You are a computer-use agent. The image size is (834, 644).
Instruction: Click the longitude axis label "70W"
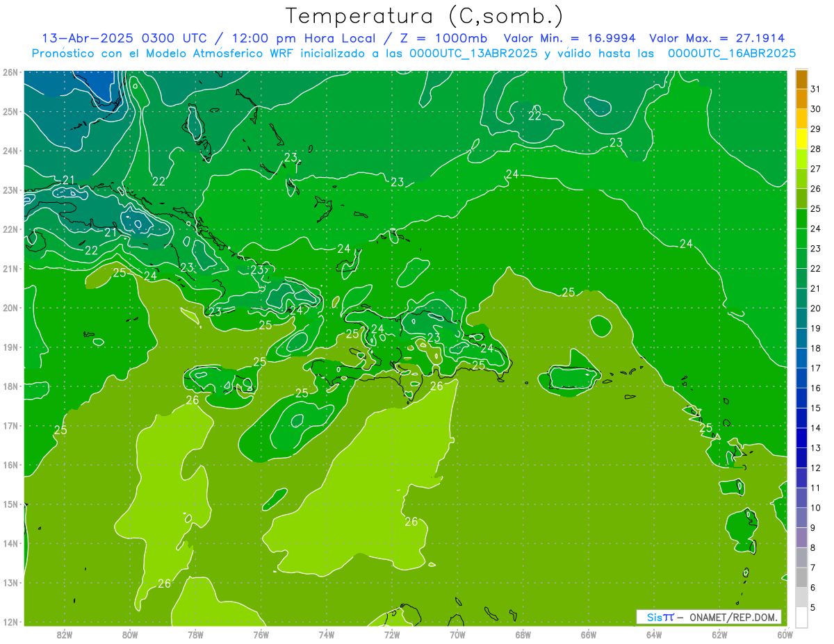tap(457, 634)
